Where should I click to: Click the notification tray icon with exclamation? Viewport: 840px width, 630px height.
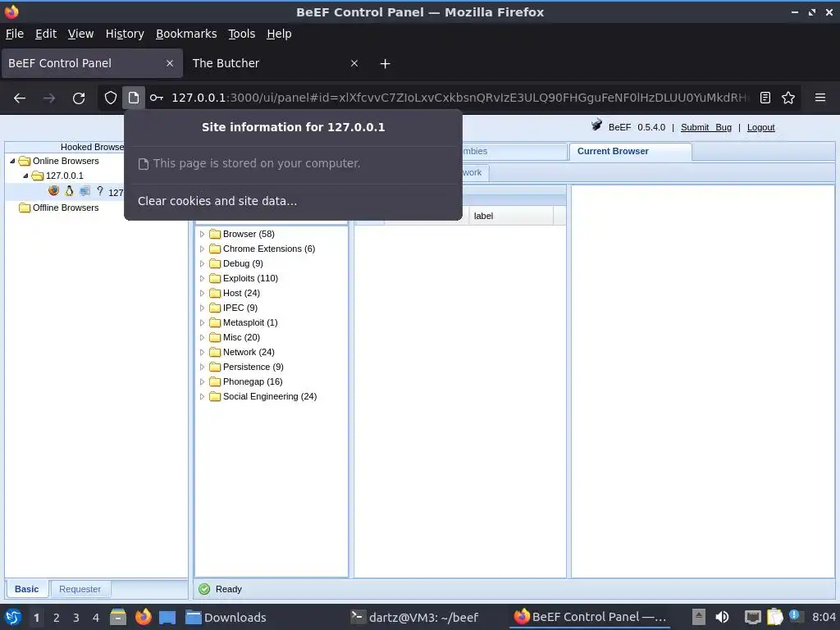coord(794,617)
